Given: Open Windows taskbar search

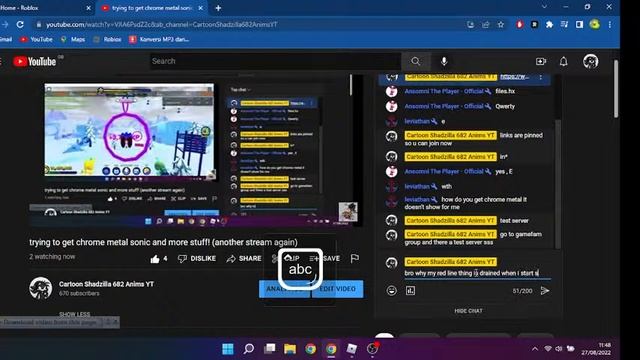Looking at the screenshot, I should coord(249,349).
